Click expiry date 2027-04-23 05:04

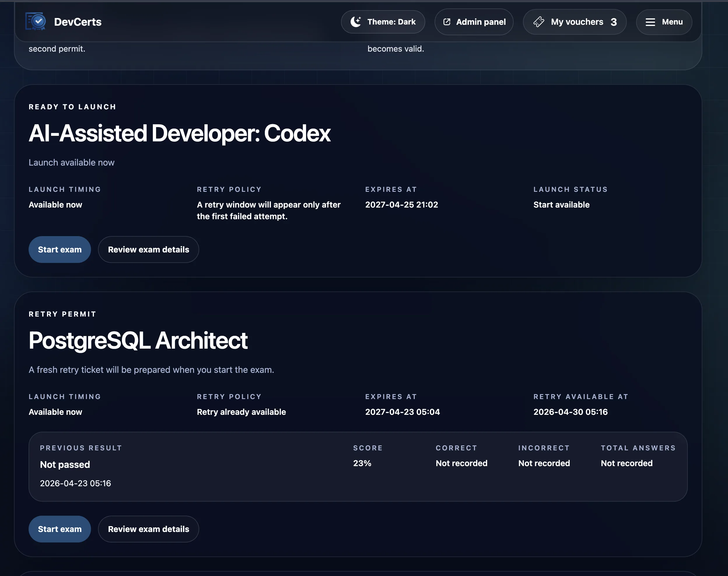coord(402,412)
